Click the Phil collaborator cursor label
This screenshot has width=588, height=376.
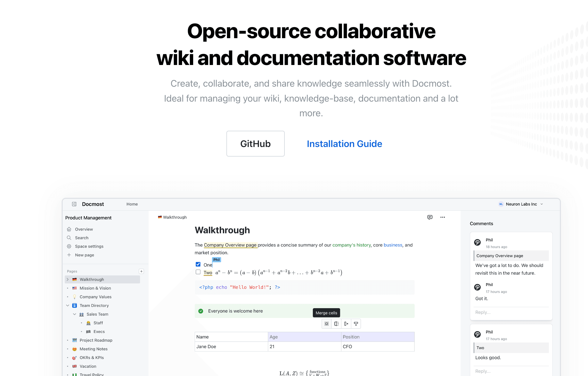click(x=216, y=260)
